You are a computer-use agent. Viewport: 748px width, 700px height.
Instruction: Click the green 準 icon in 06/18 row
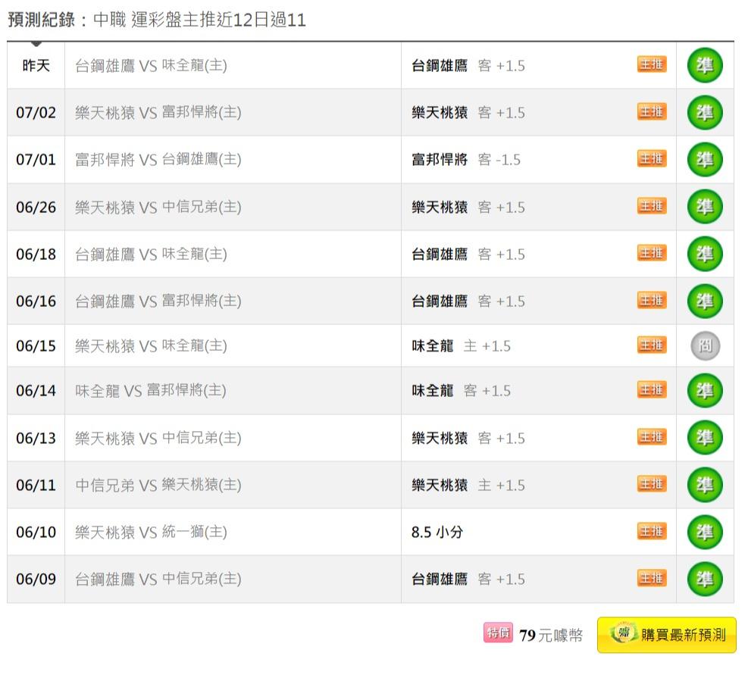coord(705,254)
